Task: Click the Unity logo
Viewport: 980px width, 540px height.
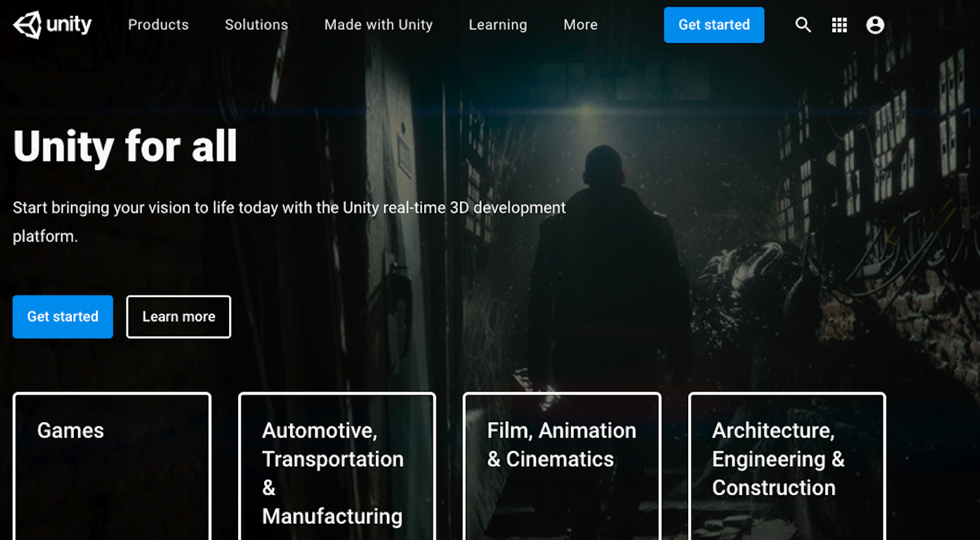Action: tap(53, 25)
